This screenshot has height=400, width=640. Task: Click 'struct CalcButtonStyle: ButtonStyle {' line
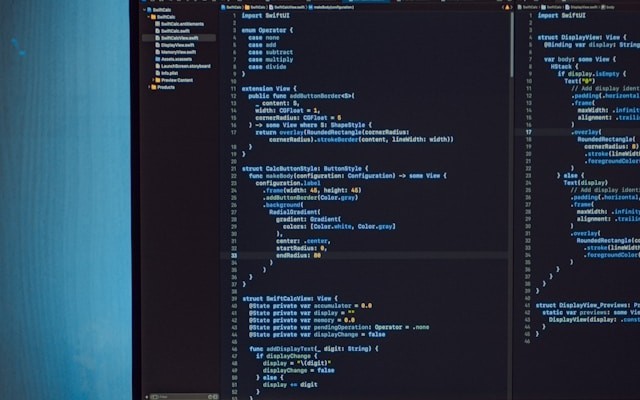click(304, 168)
